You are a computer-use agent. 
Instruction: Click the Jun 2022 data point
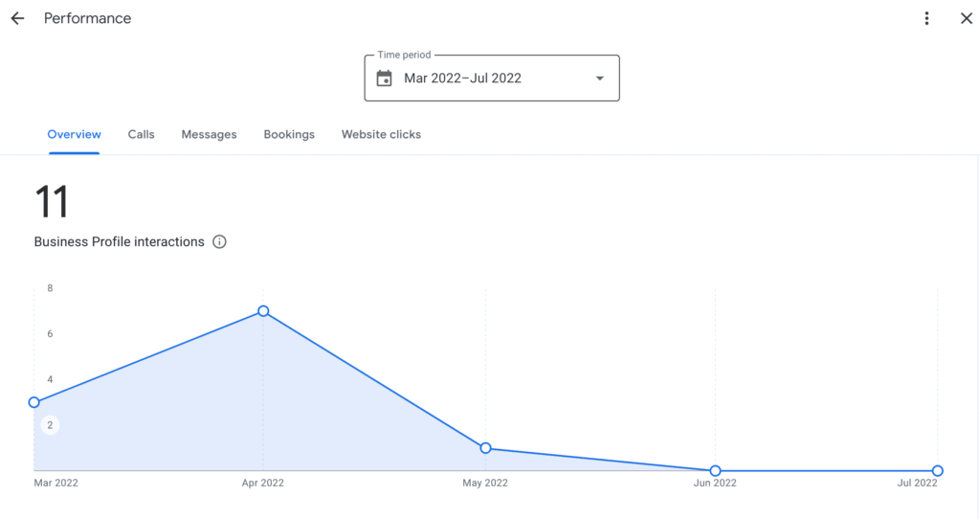(x=715, y=470)
